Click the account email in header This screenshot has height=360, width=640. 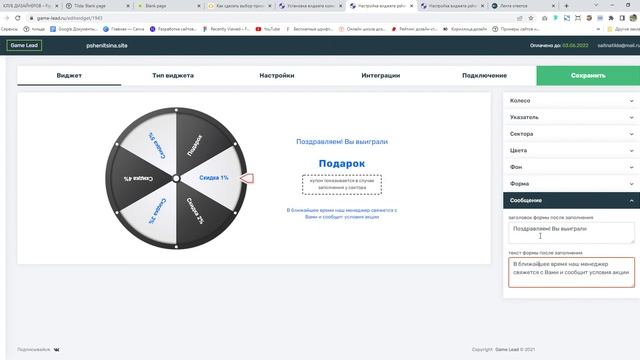(618, 45)
